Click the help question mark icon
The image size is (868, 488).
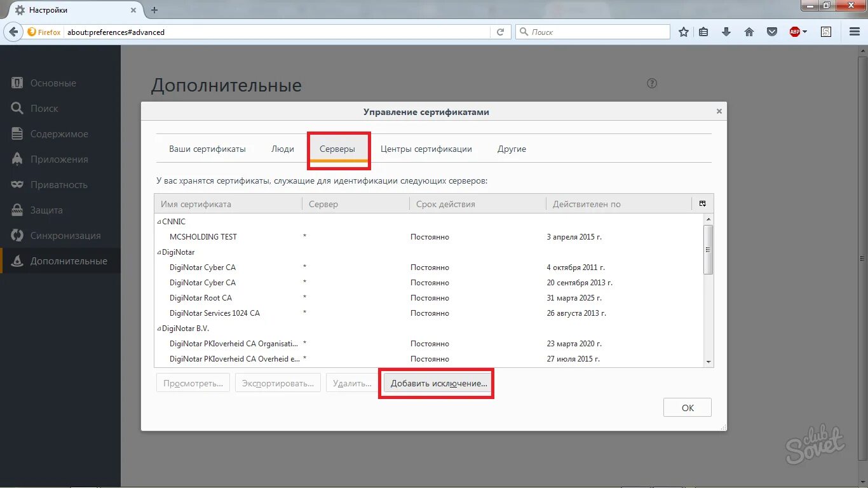click(x=652, y=83)
